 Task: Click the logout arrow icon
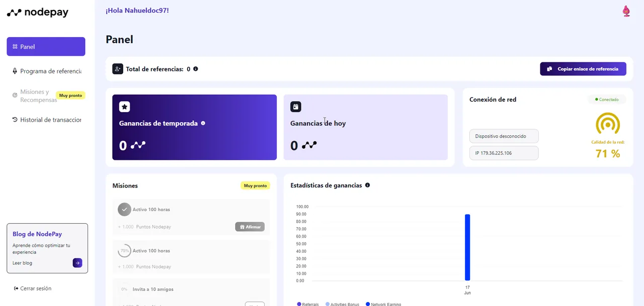pos(16,288)
